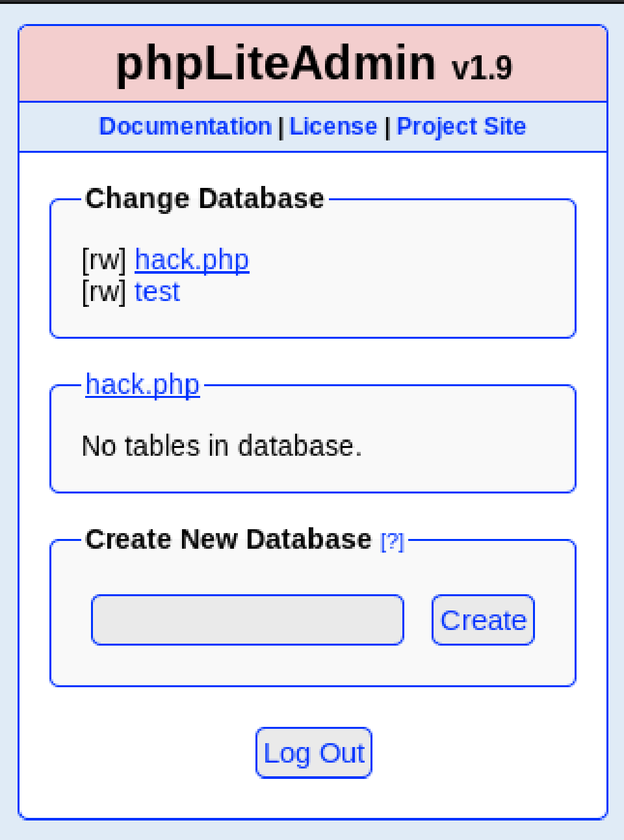Click the No tables in database message
This screenshot has height=840, width=624.
coord(221,446)
